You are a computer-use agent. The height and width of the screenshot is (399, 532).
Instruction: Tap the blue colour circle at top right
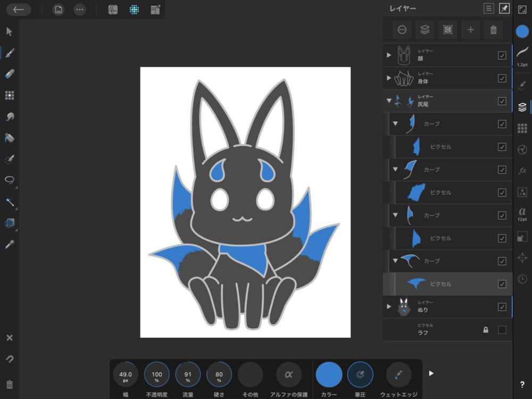[x=522, y=31]
